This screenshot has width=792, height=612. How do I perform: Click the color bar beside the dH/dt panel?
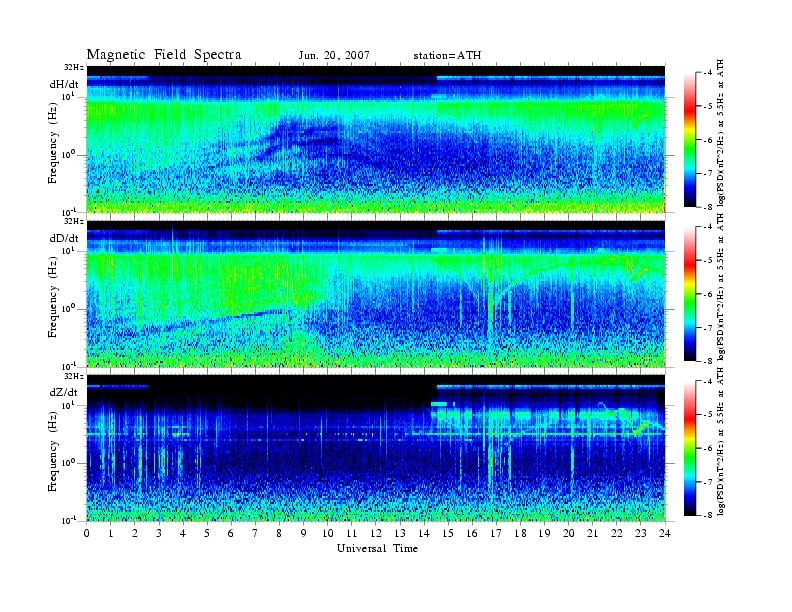(690, 140)
